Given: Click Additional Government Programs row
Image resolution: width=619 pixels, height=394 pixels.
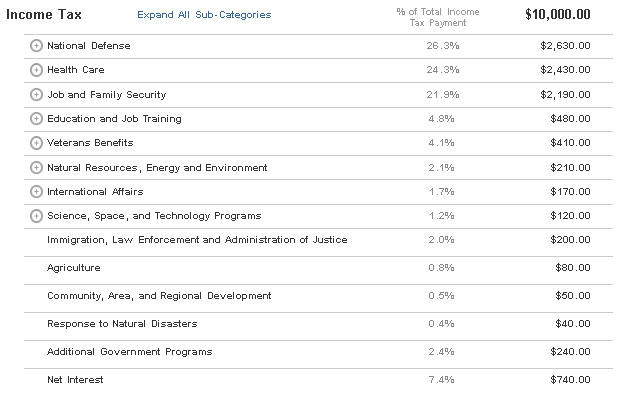Looking at the screenshot, I should 318,352.
